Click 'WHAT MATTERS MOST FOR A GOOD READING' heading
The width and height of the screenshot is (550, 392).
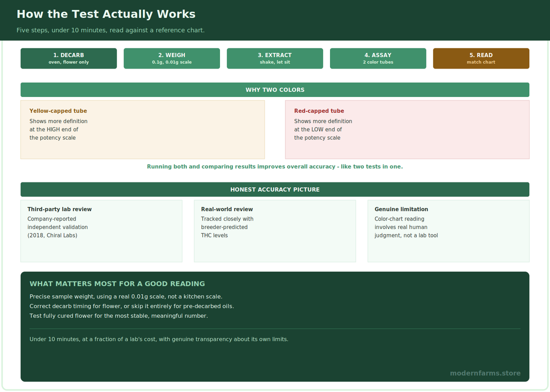[117, 283]
